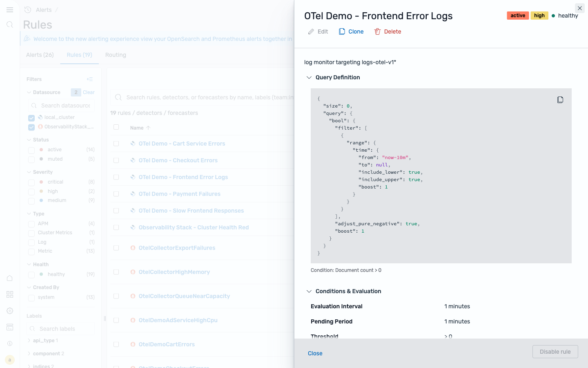Click the icon beside OTel Demo - Slow Frontend Responses
Viewport: 588px width, 368px height.
point(133,211)
